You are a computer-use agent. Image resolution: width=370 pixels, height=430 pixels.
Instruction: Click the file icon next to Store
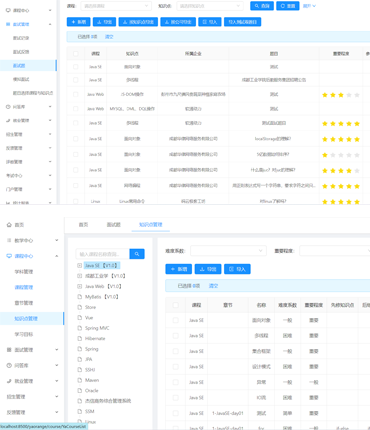pyautogui.click(x=79, y=307)
